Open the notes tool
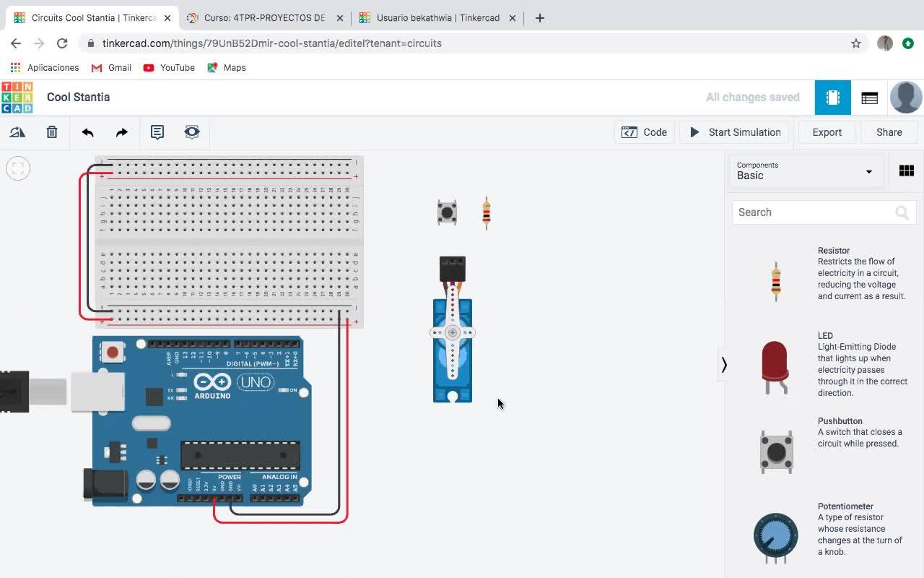 click(157, 132)
